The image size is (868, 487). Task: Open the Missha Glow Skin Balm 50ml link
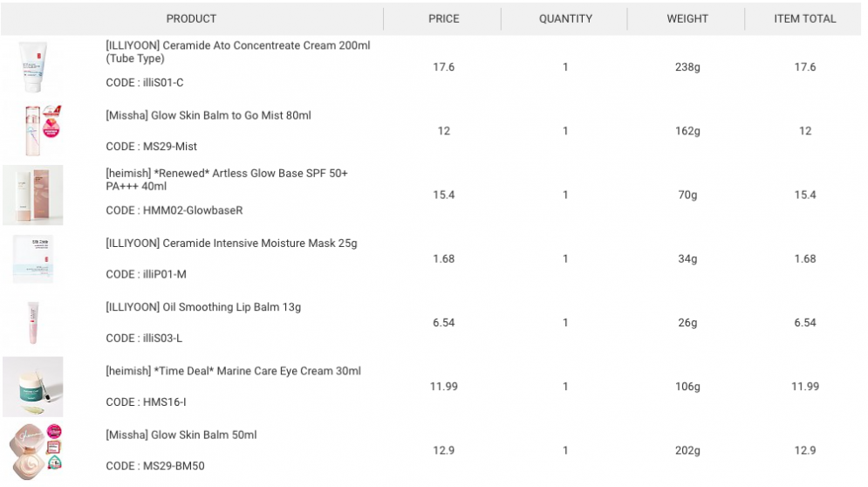pyautogui.click(x=181, y=435)
